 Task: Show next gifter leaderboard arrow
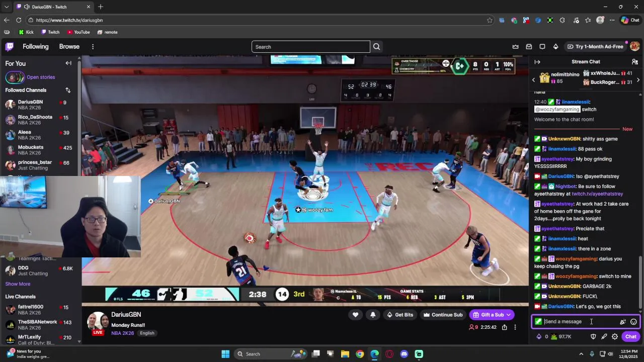(x=638, y=80)
